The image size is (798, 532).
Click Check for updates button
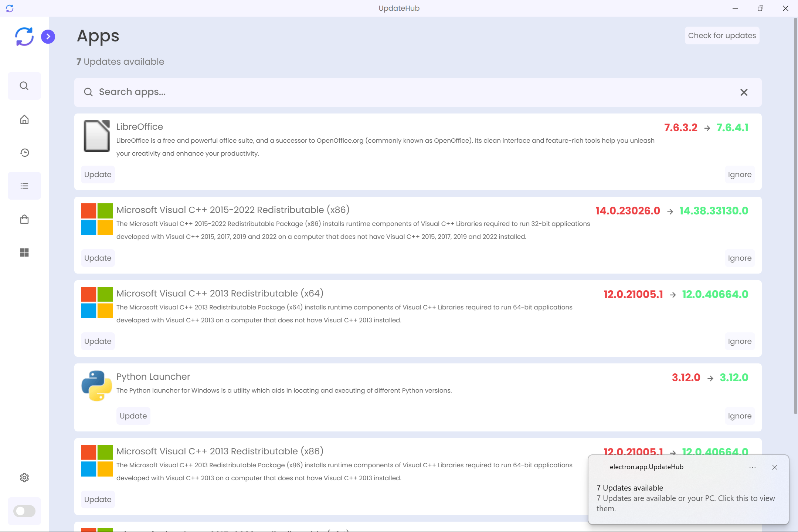[x=721, y=35]
